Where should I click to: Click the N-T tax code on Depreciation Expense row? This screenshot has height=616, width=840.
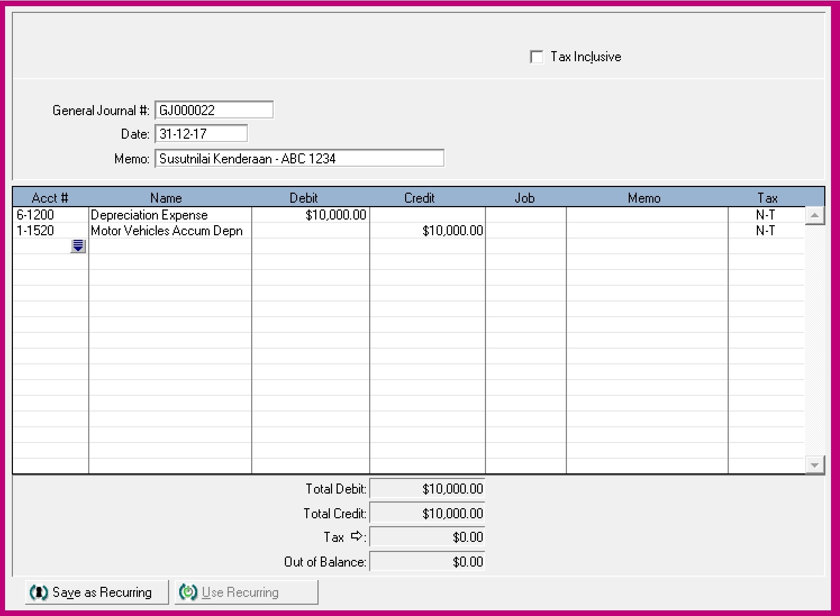766,215
